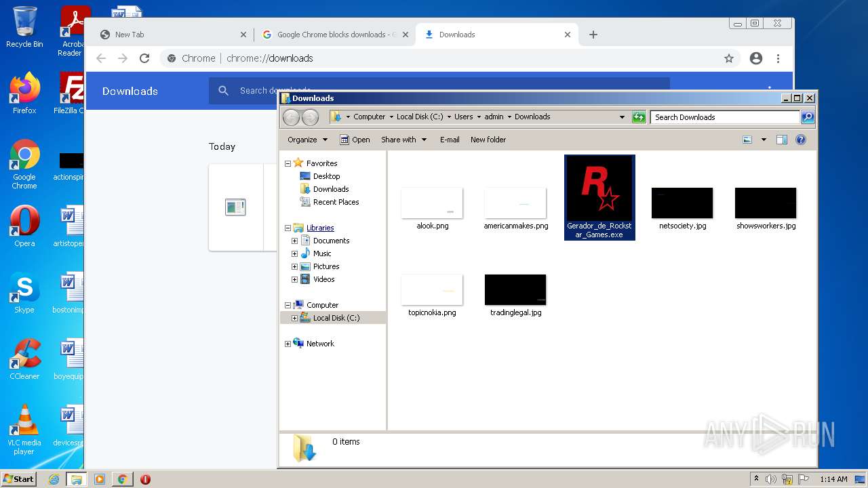Close the Downloads Chrome tab

568,35
